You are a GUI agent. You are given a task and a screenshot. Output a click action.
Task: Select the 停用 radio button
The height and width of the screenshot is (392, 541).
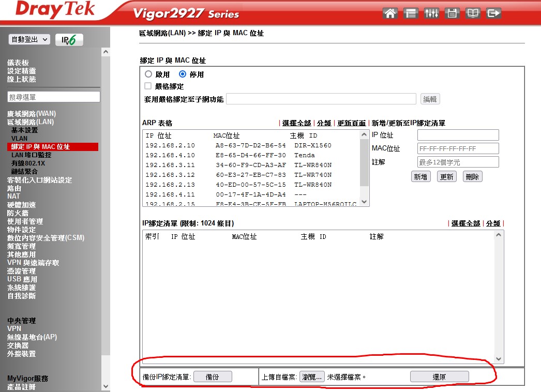point(182,74)
